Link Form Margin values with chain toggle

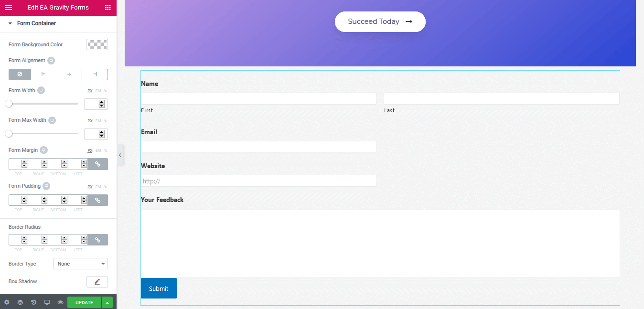point(97,164)
